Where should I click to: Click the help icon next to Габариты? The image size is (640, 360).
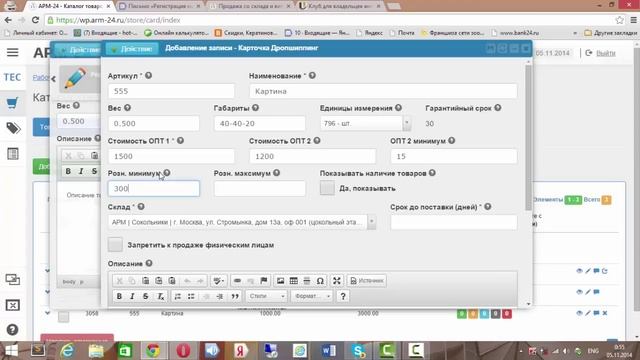[256, 108]
